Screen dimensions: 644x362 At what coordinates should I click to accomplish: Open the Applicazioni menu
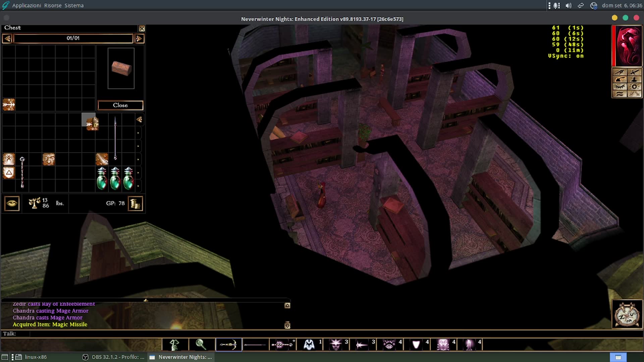(x=26, y=5)
